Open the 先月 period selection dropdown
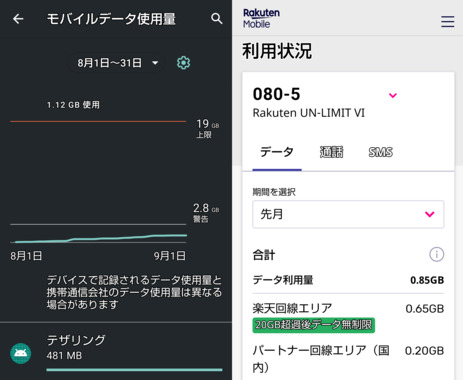463x380 pixels. click(x=348, y=214)
